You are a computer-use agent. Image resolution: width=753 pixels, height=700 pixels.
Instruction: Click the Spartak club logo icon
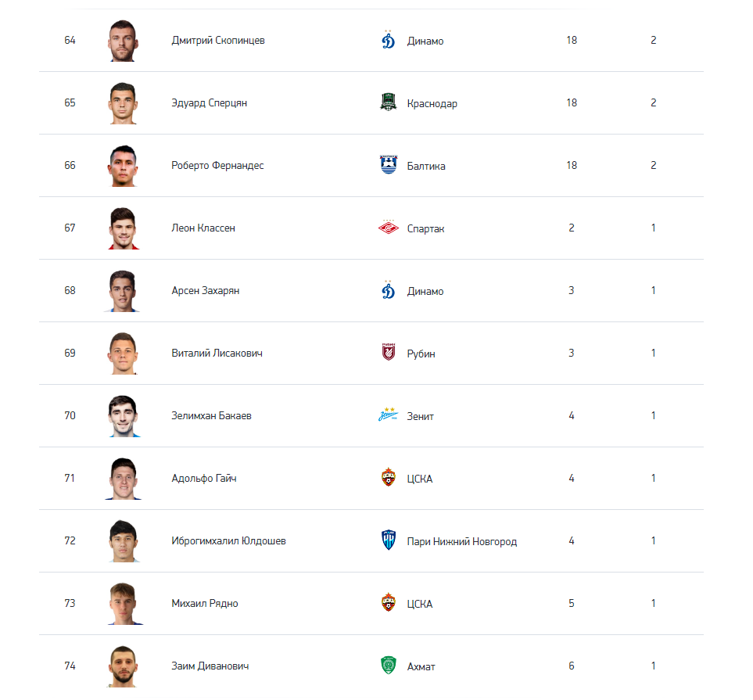pos(389,228)
